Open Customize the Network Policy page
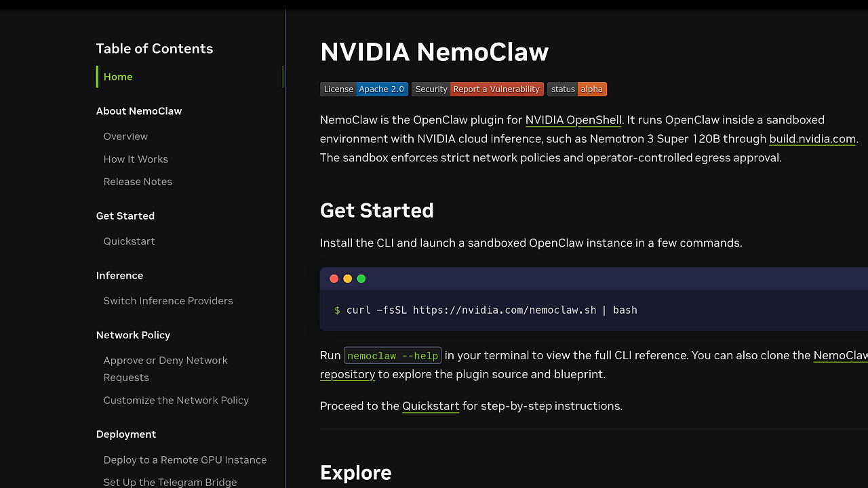 point(176,401)
